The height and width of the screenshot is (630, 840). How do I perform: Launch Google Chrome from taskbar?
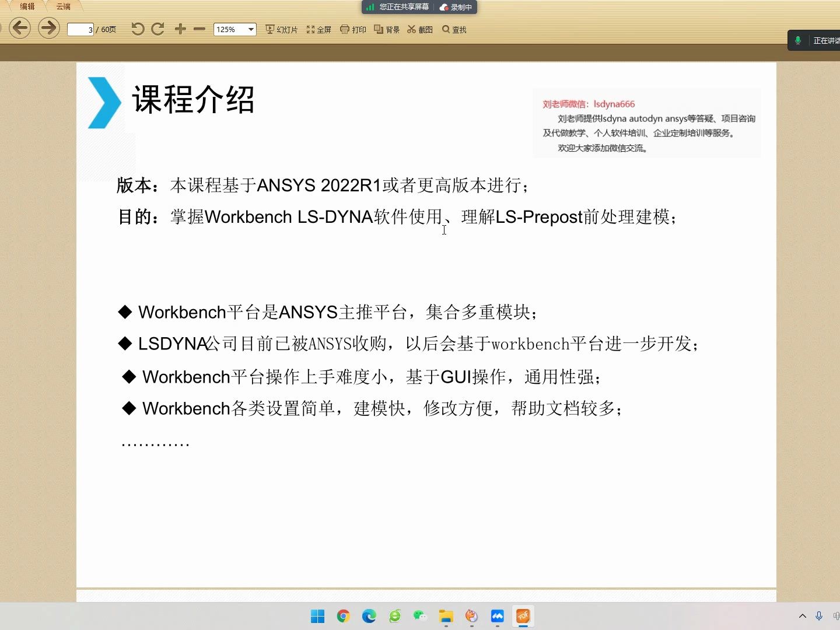pyautogui.click(x=343, y=616)
